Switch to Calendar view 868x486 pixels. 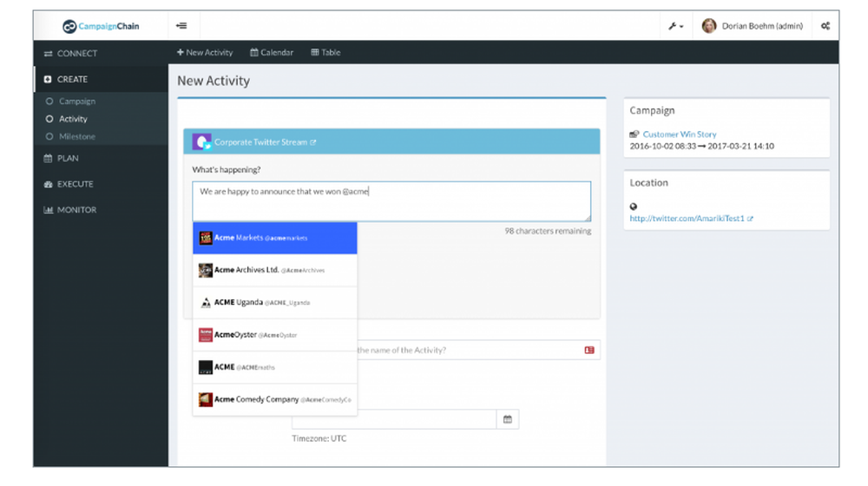[x=272, y=53]
